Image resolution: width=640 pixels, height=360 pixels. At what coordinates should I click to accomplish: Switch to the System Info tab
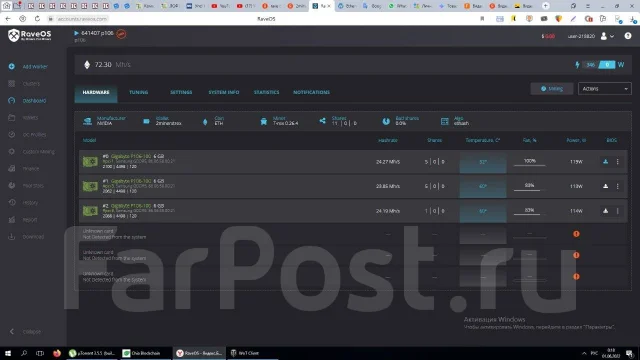coord(224,92)
